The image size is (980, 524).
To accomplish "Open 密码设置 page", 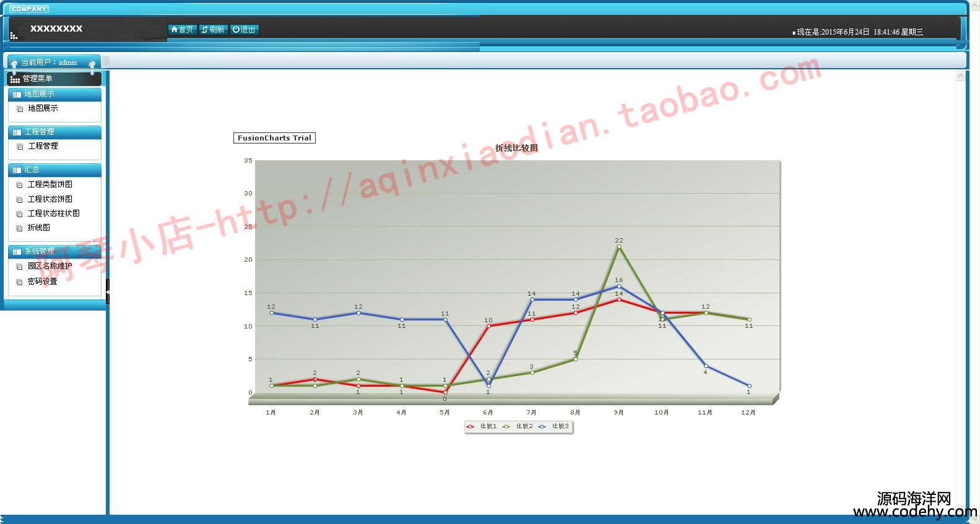I will click(x=42, y=281).
